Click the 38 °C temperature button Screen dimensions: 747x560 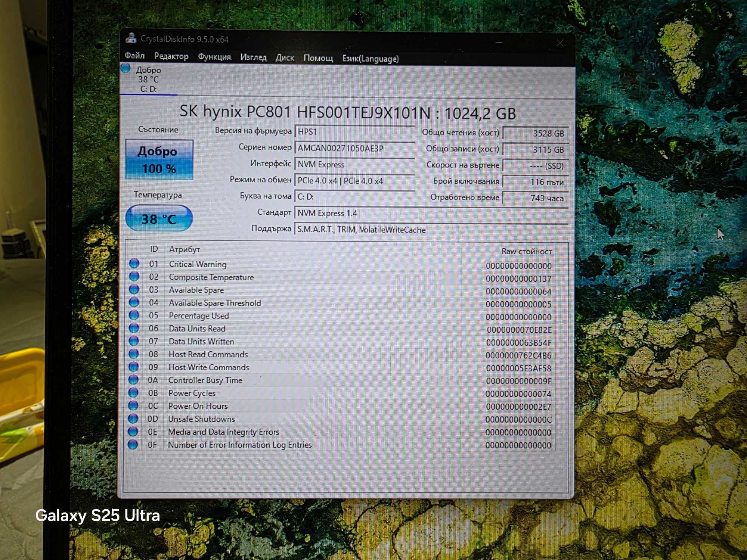(x=159, y=218)
